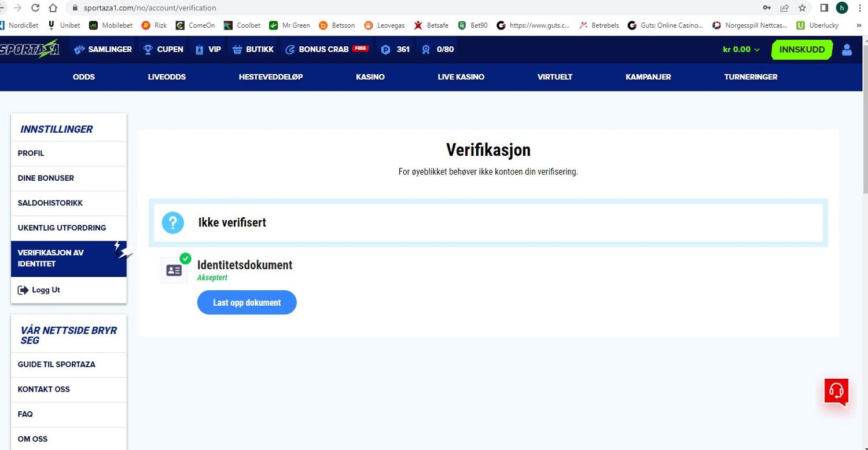The width and height of the screenshot is (868, 450).
Task: Click the Sportaza logo
Action: [x=30, y=49]
